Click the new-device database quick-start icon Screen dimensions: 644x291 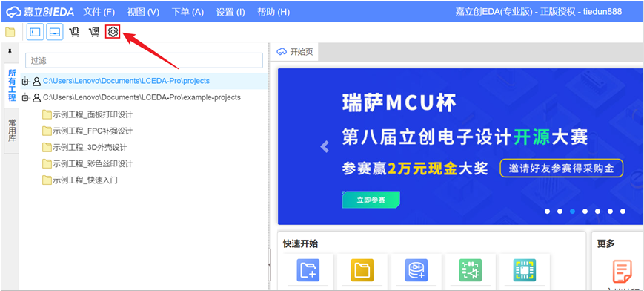(x=416, y=270)
